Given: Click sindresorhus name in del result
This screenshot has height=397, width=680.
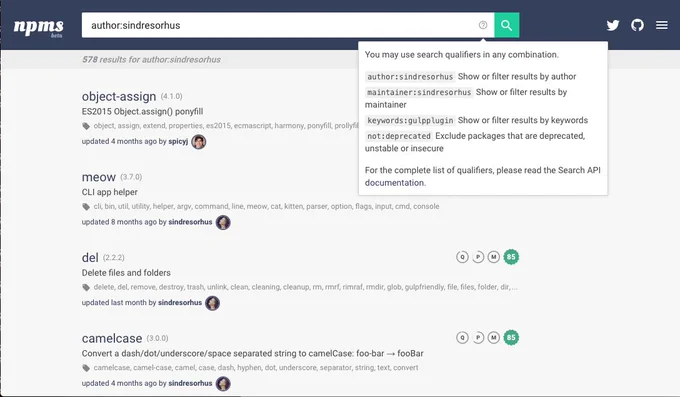Looking at the screenshot, I should pyautogui.click(x=180, y=303).
